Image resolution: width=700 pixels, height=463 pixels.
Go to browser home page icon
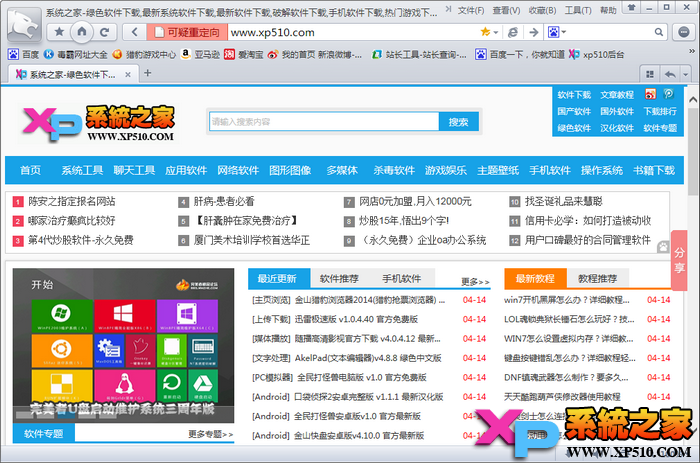tap(82, 32)
